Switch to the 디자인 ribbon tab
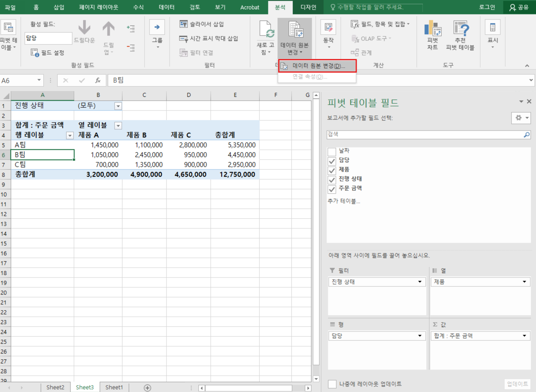 (308, 7)
